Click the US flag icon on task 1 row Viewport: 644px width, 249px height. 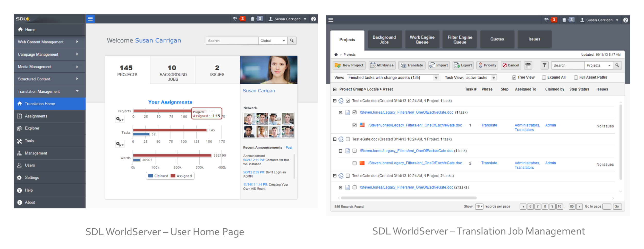coord(362,125)
